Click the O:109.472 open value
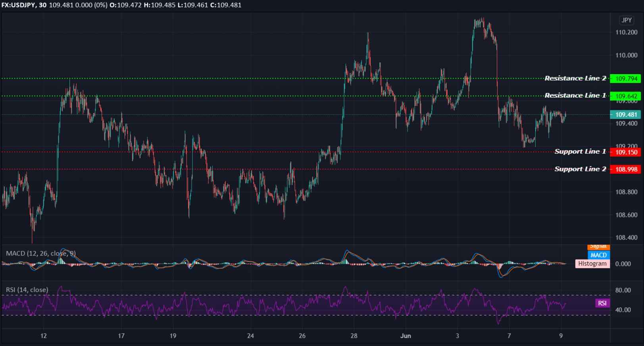The image size is (644, 346). (x=125, y=5)
